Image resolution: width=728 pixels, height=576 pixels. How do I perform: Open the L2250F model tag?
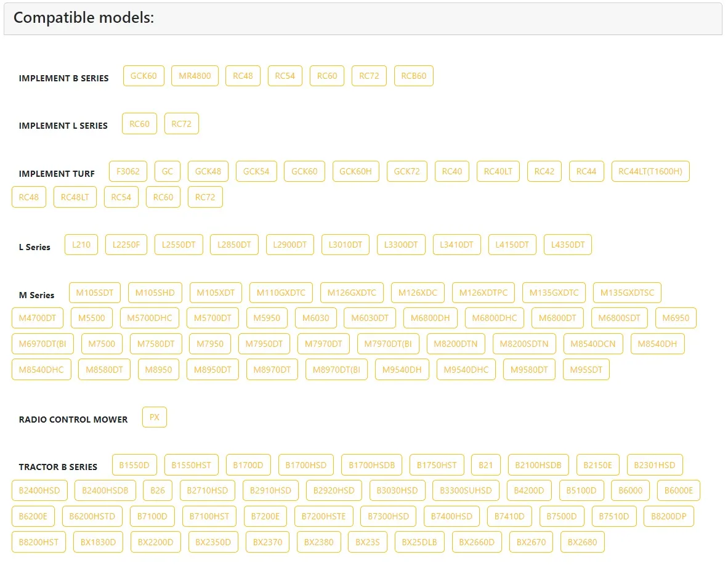click(x=126, y=245)
